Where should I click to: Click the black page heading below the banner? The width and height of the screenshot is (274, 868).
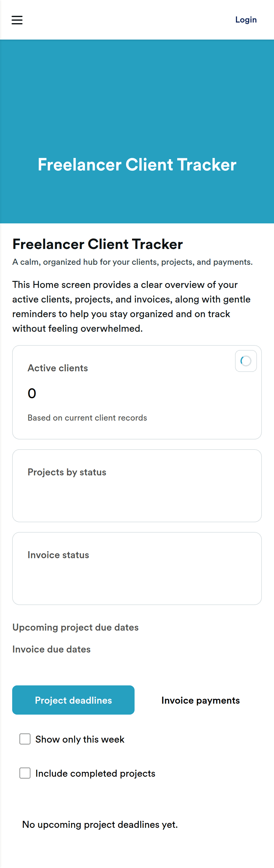98,244
